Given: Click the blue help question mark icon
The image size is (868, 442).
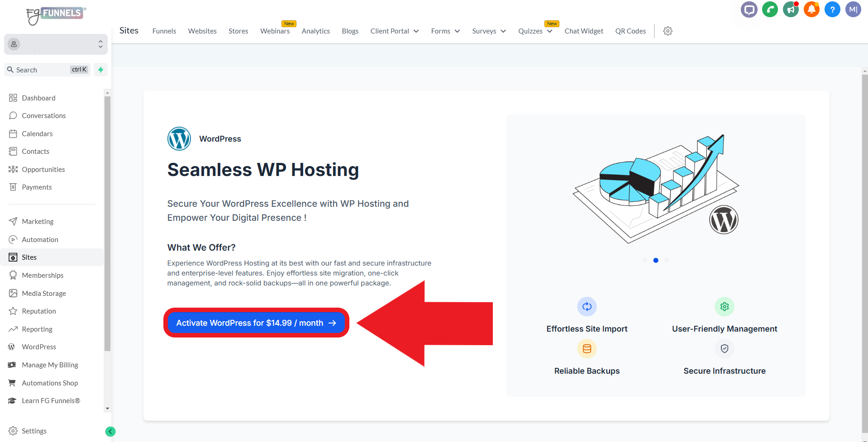Looking at the screenshot, I should click(832, 10).
